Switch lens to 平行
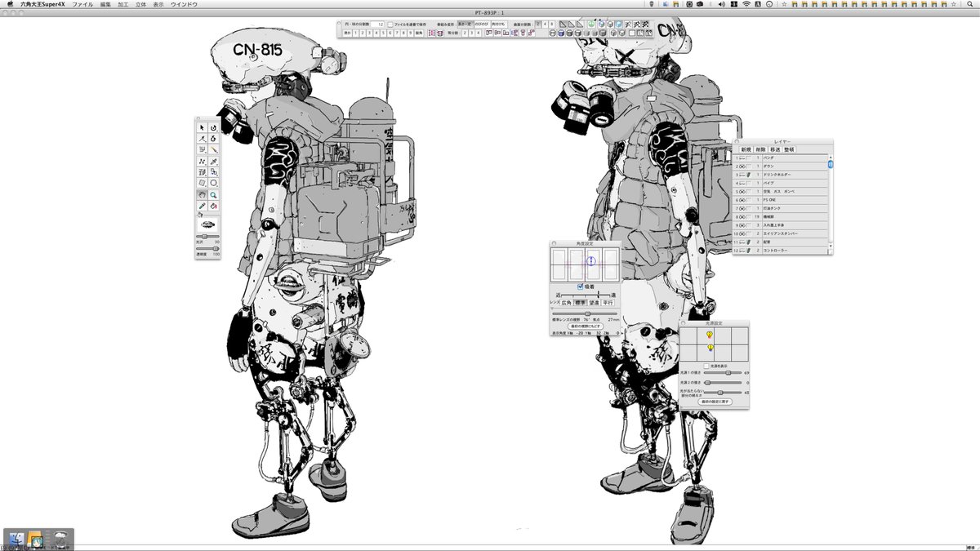 point(608,302)
